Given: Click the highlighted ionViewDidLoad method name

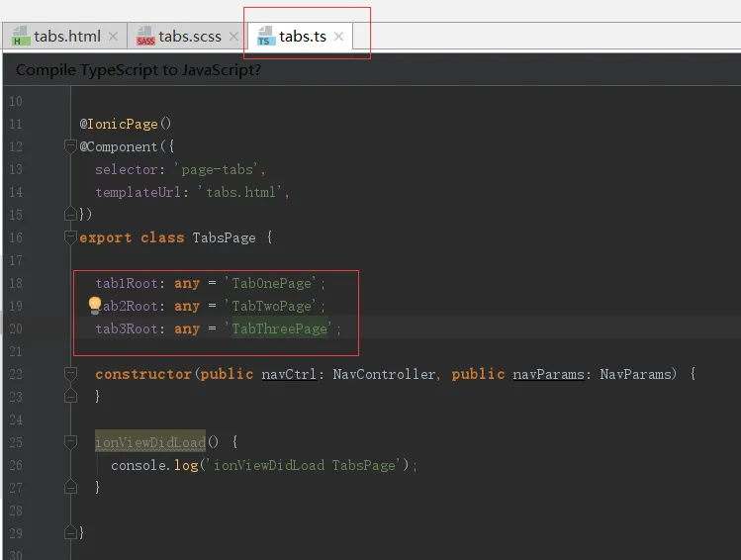Looking at the screenshot, I should tap(150, 442).
